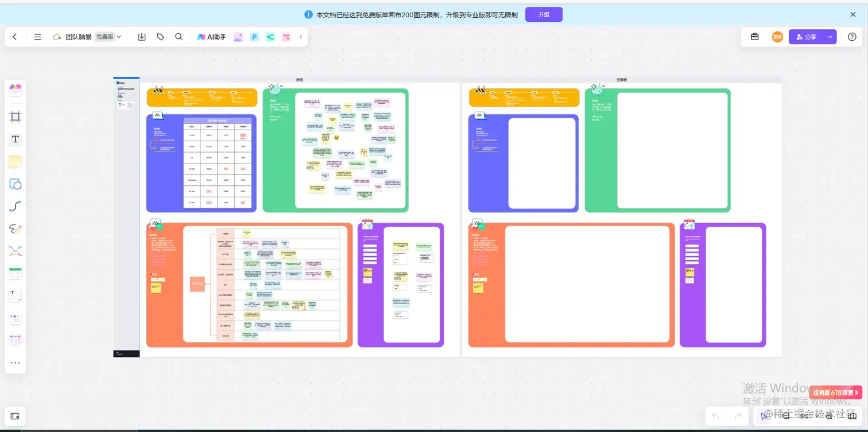Open the AI助手 assistant
The height and width of the screenshot is (432, 868).
211,37
